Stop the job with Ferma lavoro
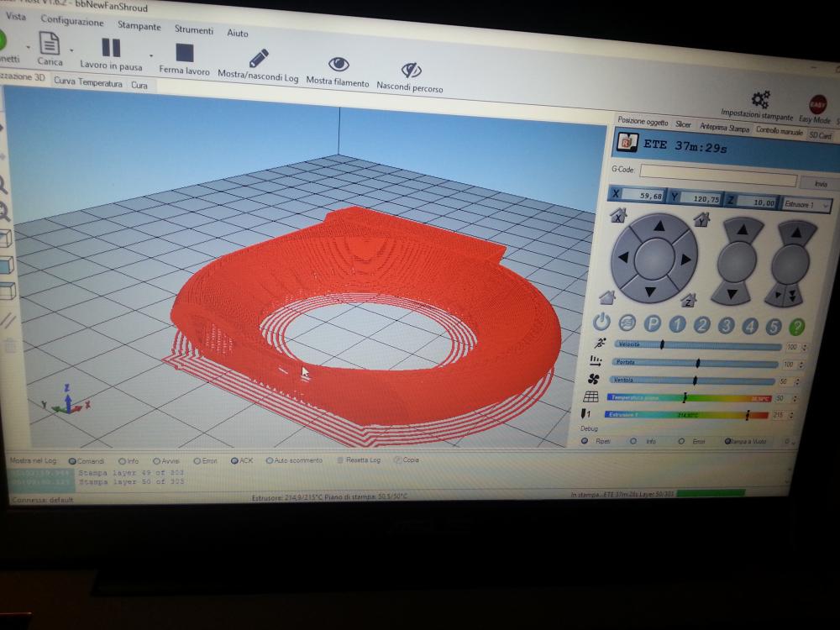 tap(185, 54)
